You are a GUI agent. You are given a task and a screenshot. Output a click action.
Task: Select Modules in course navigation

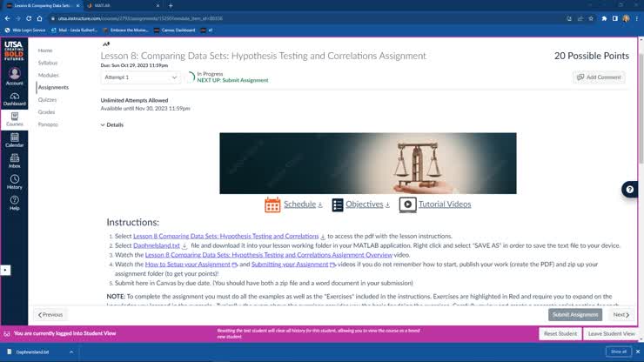click(x=49, y=75)
